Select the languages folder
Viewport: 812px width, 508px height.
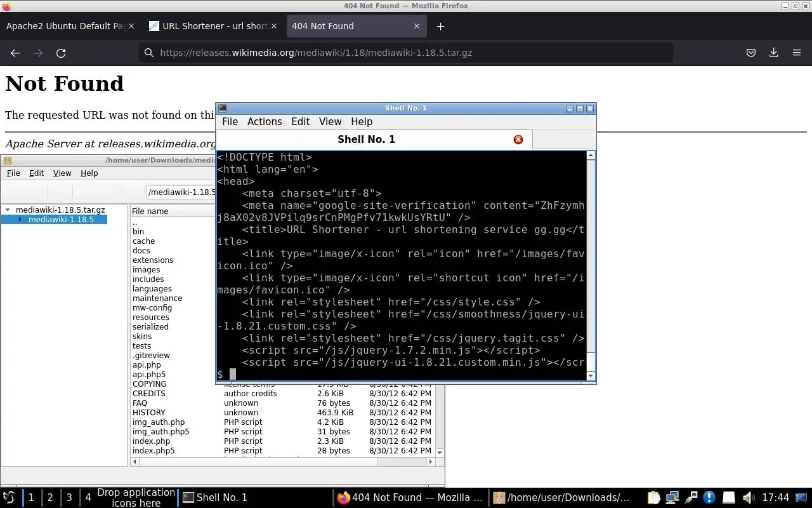(152, 289)
